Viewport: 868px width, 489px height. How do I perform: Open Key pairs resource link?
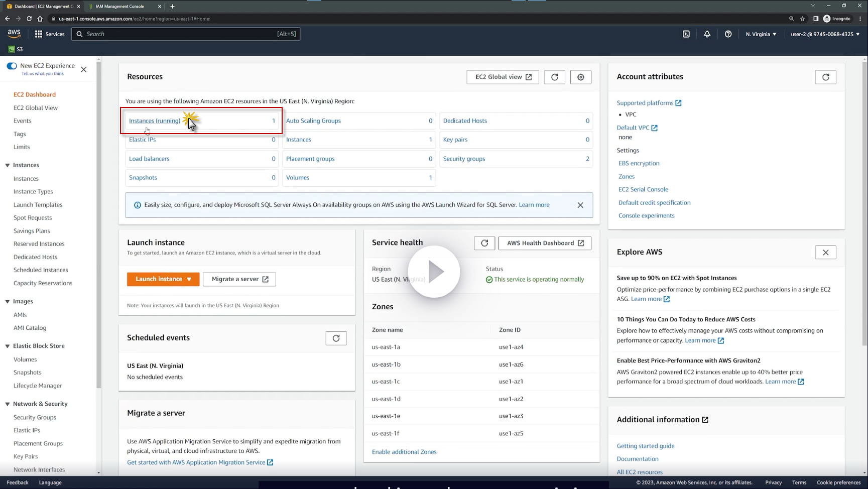click(455, 140)
